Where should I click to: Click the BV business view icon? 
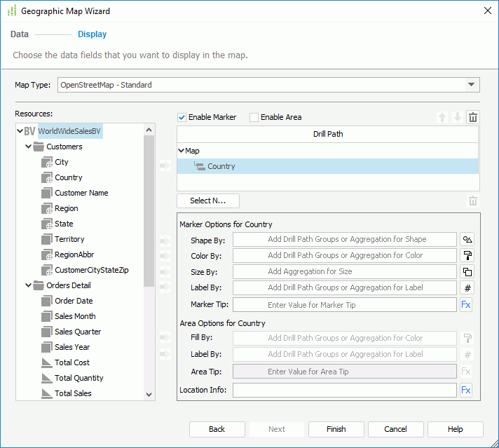tap(29, 131)
